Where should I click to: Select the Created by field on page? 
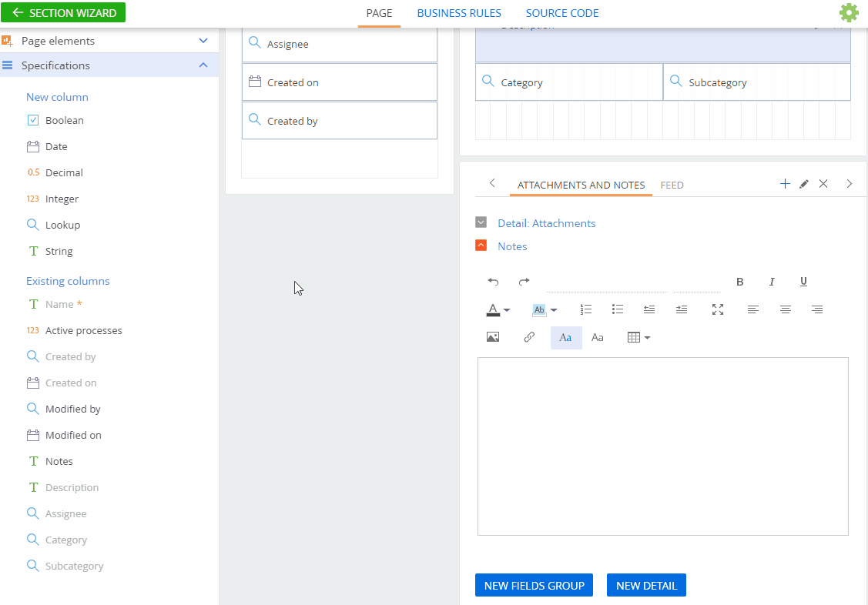pos(340,121)
